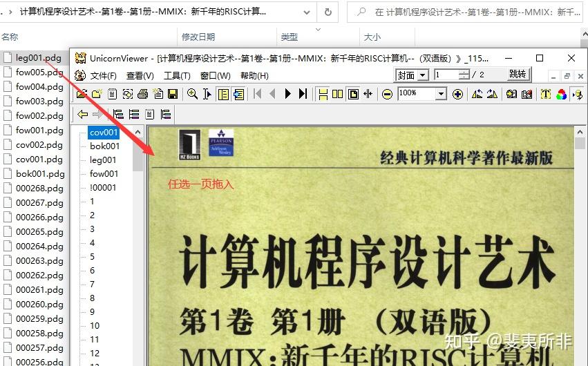
Task: Toggle fit page view mode
Action: pyautogui.click(x=353, y=94)
